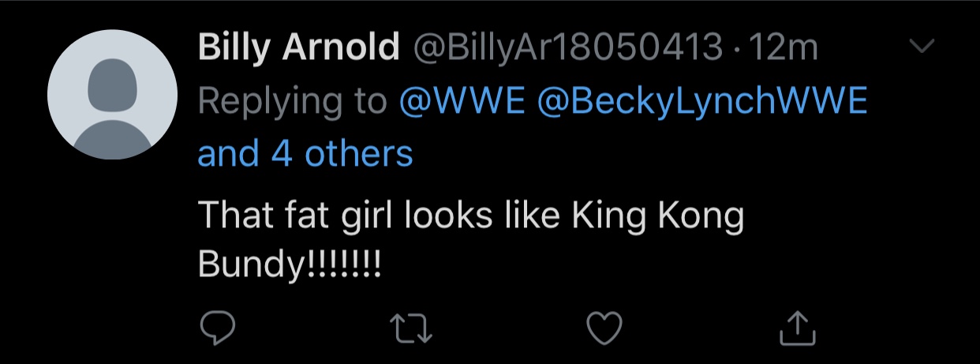Show the "and 4 others" recipients

[x=305, y=153]
